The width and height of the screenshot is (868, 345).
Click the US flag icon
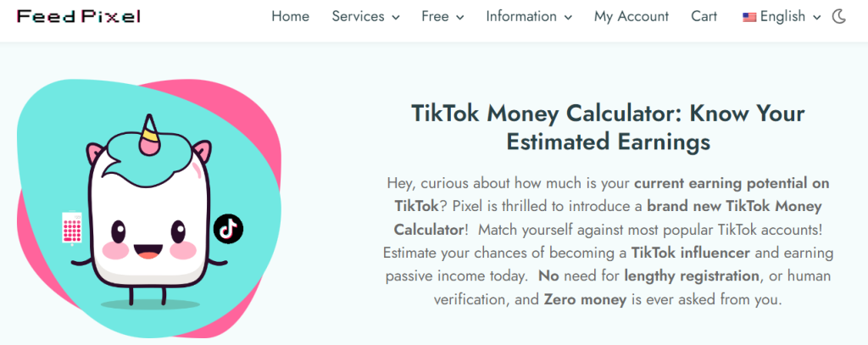click(749, 17)
